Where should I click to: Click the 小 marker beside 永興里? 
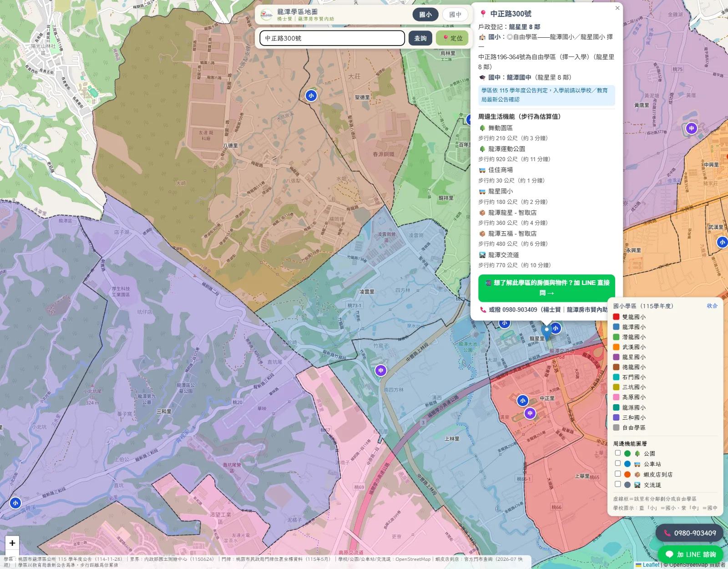pyautogui.click(x=722, y=242)
